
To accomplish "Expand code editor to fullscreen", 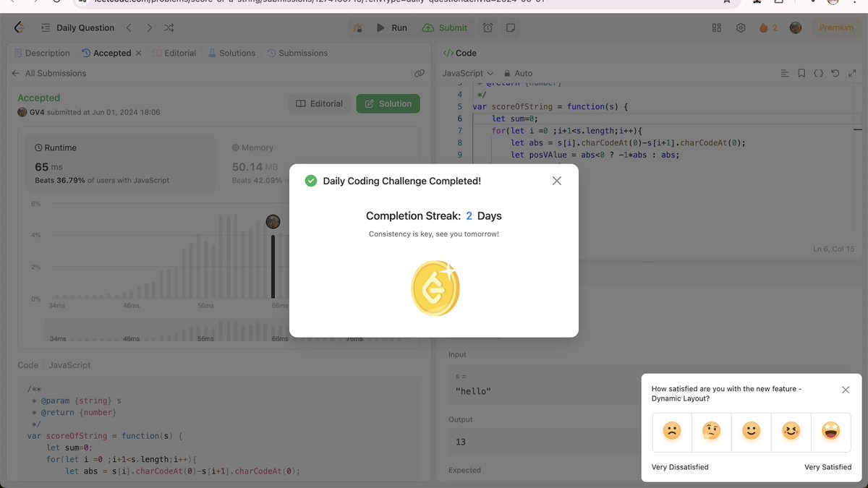I will [x=852, y=73].
